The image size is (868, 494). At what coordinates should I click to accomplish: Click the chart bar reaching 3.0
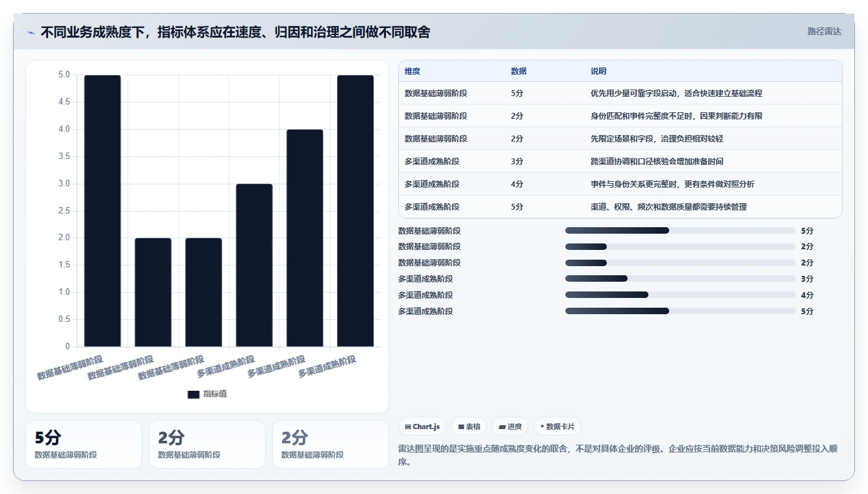tap(254, 266)
